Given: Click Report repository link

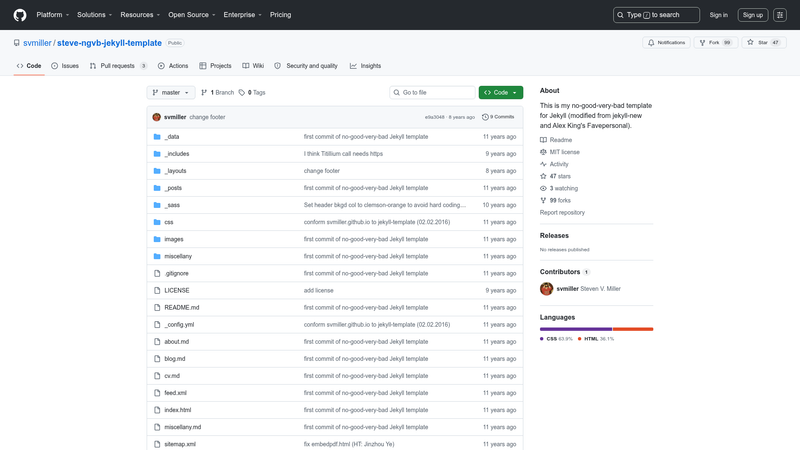Looking at the screenshot, I should pos(562,213).
